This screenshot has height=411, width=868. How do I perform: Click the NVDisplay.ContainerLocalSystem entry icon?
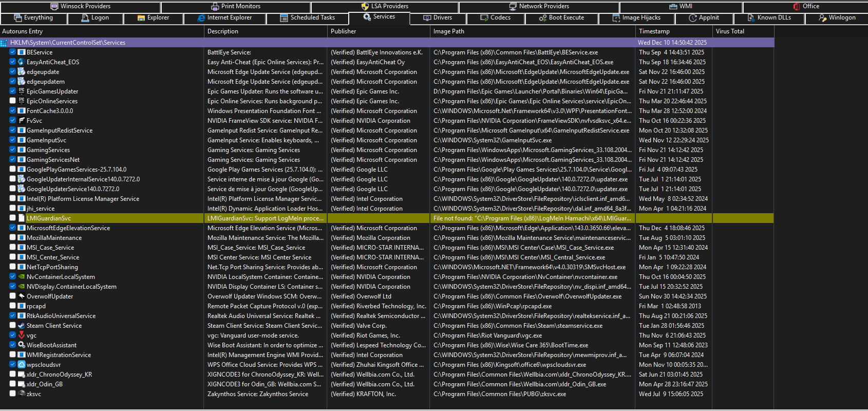pyautogui.click(x=22, y=287)
